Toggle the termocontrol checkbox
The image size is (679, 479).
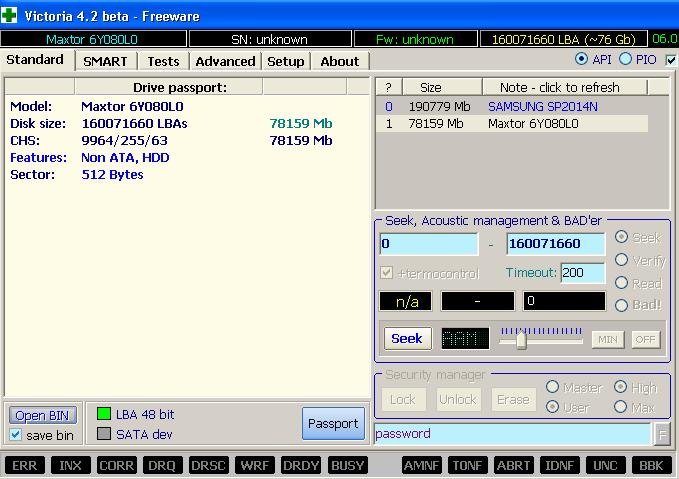pos(386,273)
